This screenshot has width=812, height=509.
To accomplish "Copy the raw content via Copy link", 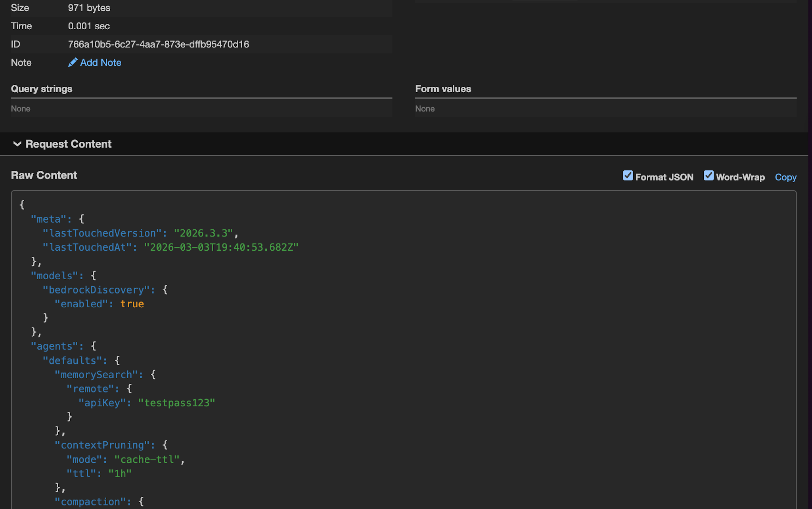I will pyautogui.click(x=785, y=177).
